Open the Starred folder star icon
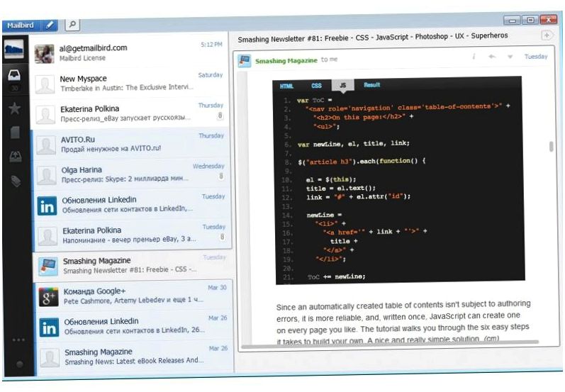 tap(15, 108)
